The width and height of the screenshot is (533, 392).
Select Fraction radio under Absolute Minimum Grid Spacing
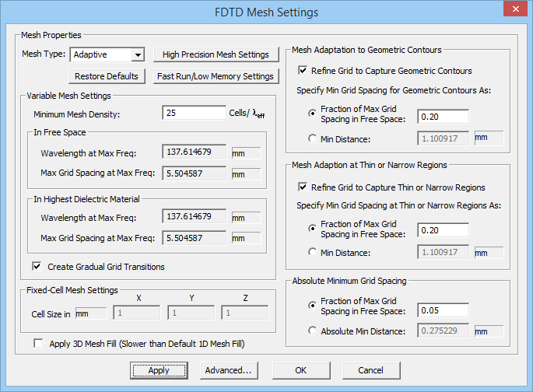[x=313, y=306]
